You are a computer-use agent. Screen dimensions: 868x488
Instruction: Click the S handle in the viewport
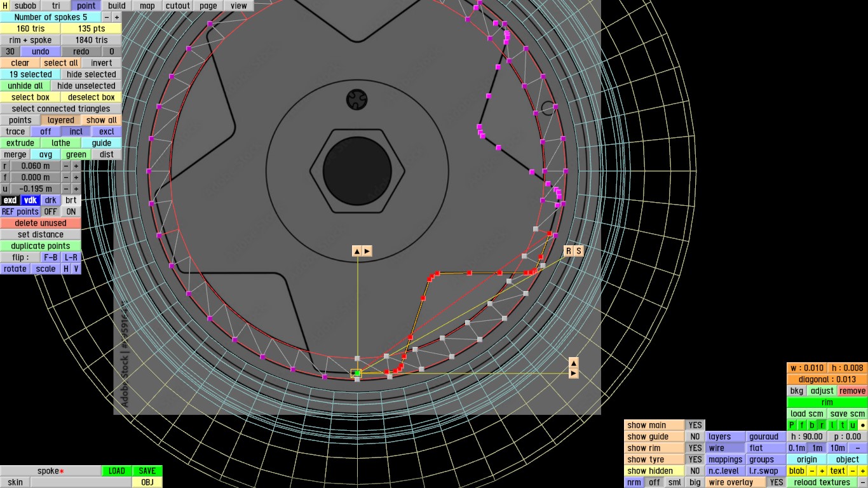(579, 251)
